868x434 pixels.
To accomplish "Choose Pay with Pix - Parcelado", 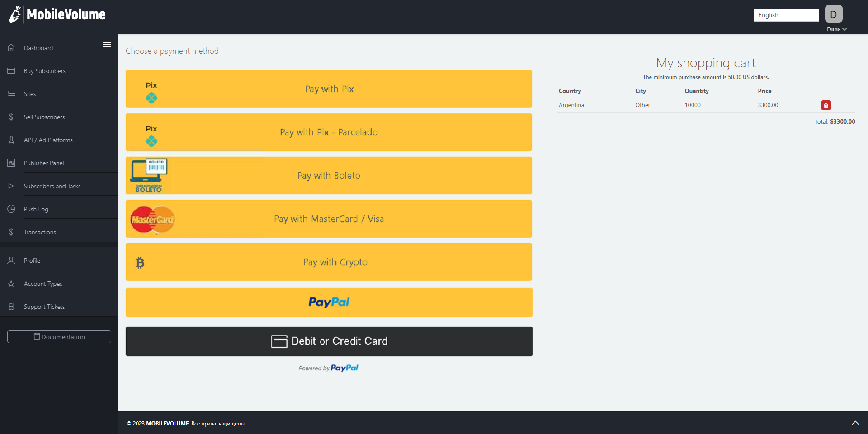I will coord(329,132).
